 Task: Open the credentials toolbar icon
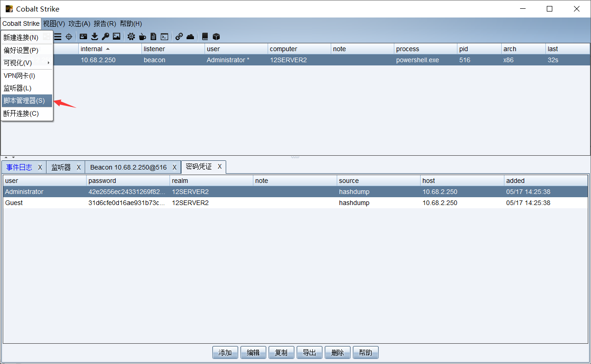click(83, 36)
